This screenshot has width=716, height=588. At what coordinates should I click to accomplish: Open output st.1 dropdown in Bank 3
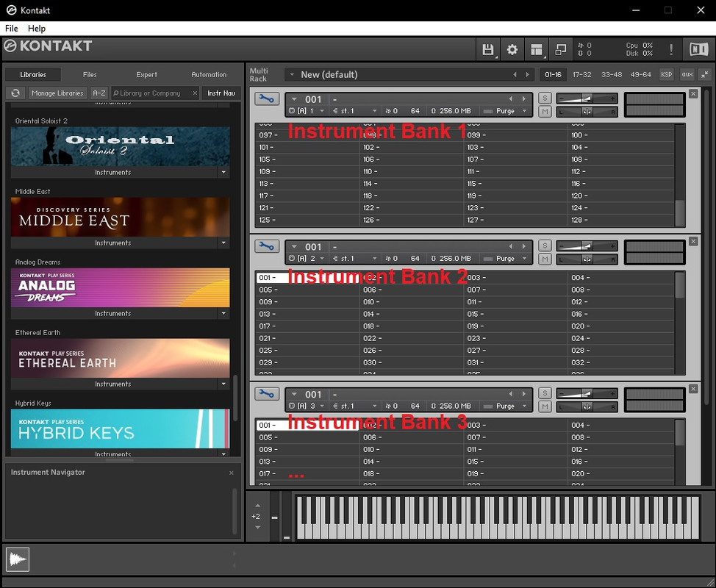(x=374, y=406)
